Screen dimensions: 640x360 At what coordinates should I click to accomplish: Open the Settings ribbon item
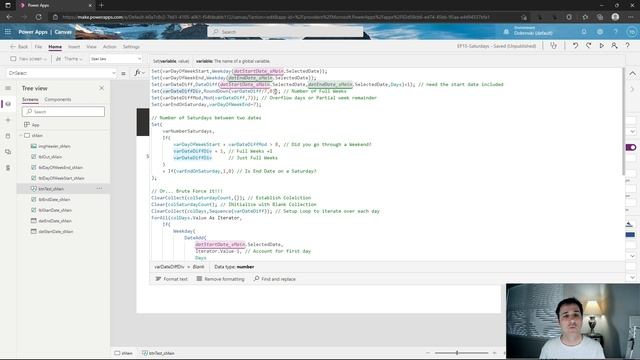[x=131, y=47]
